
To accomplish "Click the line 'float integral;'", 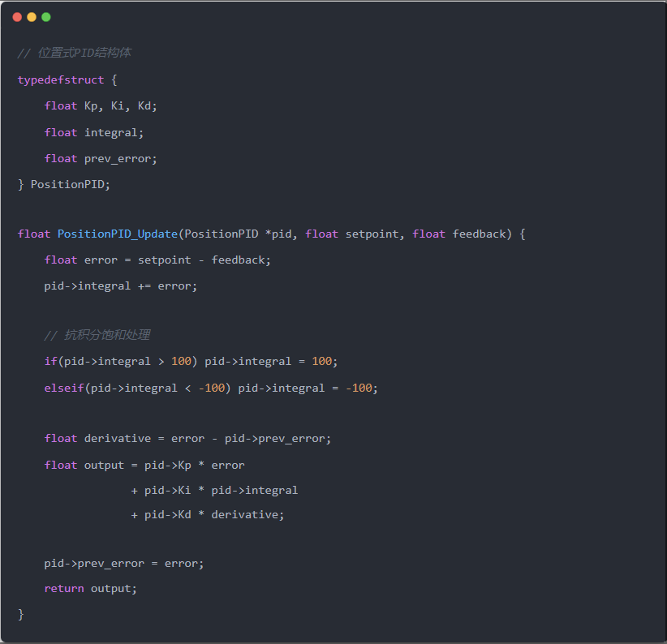I will [x=94, y=133].
